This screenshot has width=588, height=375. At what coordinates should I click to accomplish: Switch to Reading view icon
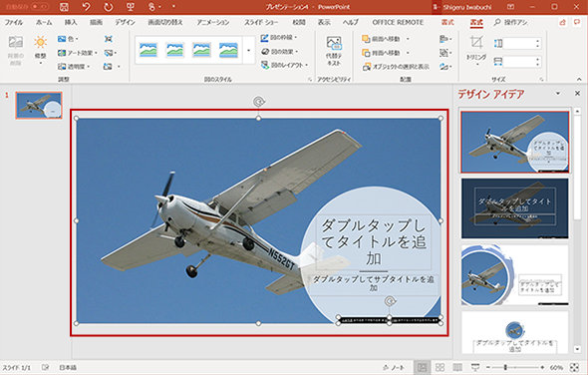(457, 367)
